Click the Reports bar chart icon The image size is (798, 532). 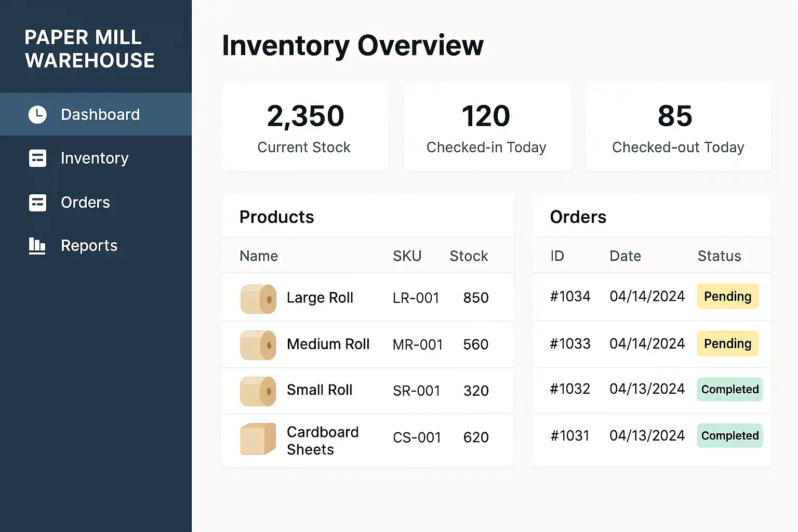[x=37, y=246]
